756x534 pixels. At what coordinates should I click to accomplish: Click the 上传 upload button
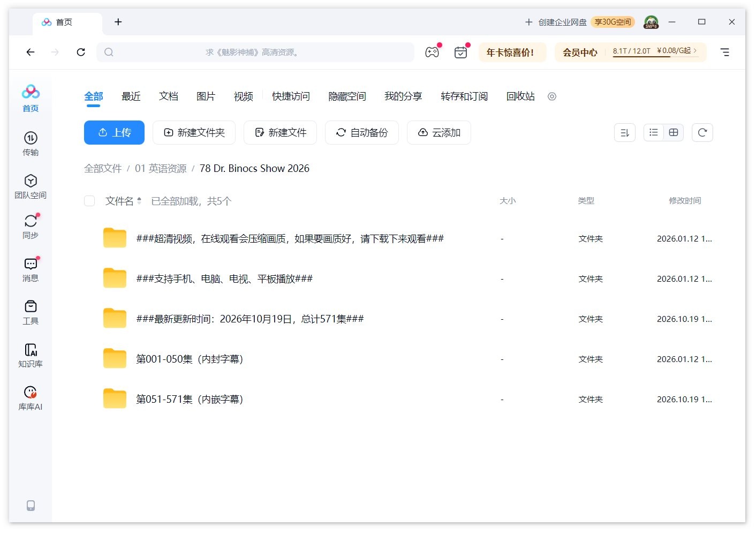coord(114,132)
